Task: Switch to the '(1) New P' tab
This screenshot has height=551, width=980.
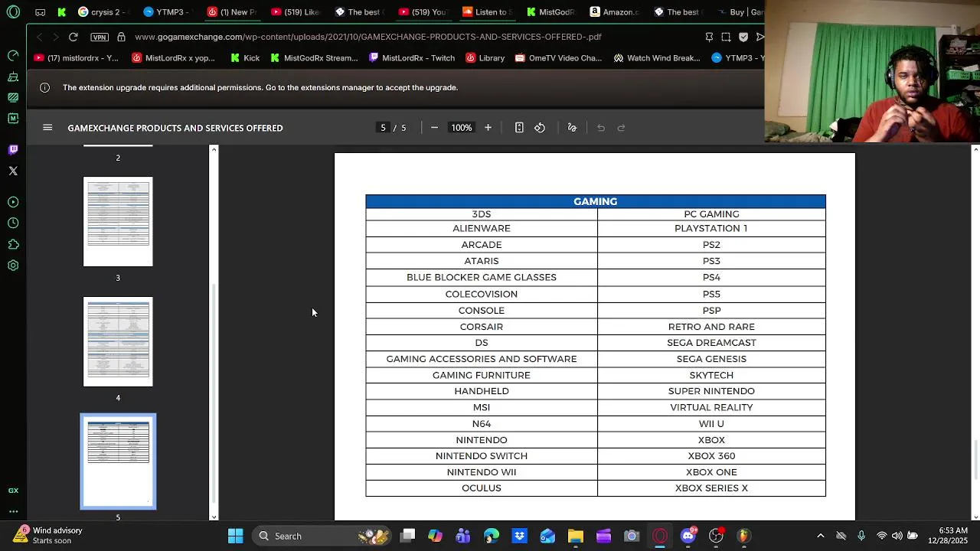Action: (232, 12)
